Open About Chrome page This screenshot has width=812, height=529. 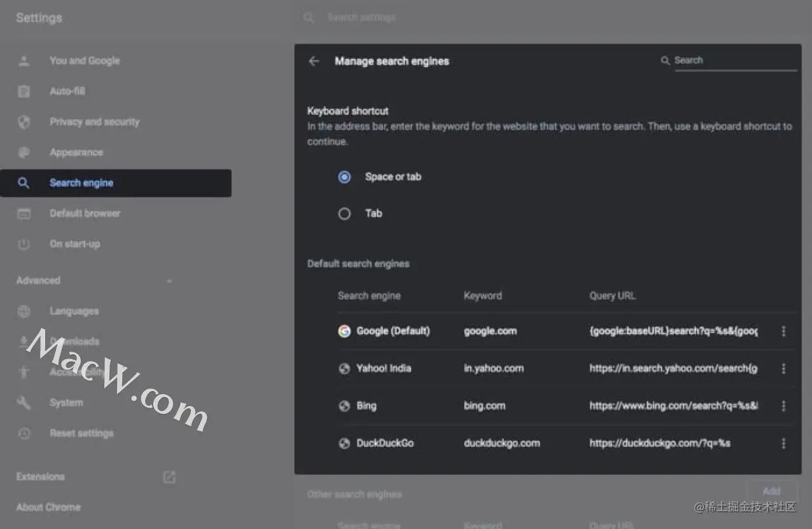48,507
